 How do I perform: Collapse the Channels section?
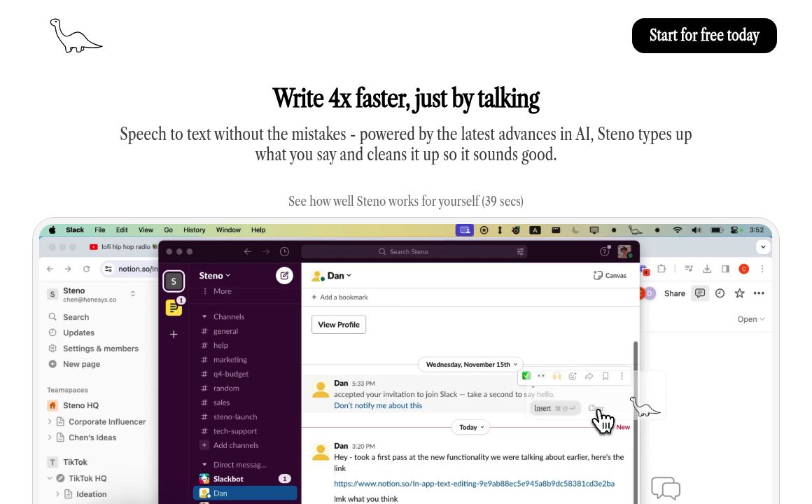204,317
